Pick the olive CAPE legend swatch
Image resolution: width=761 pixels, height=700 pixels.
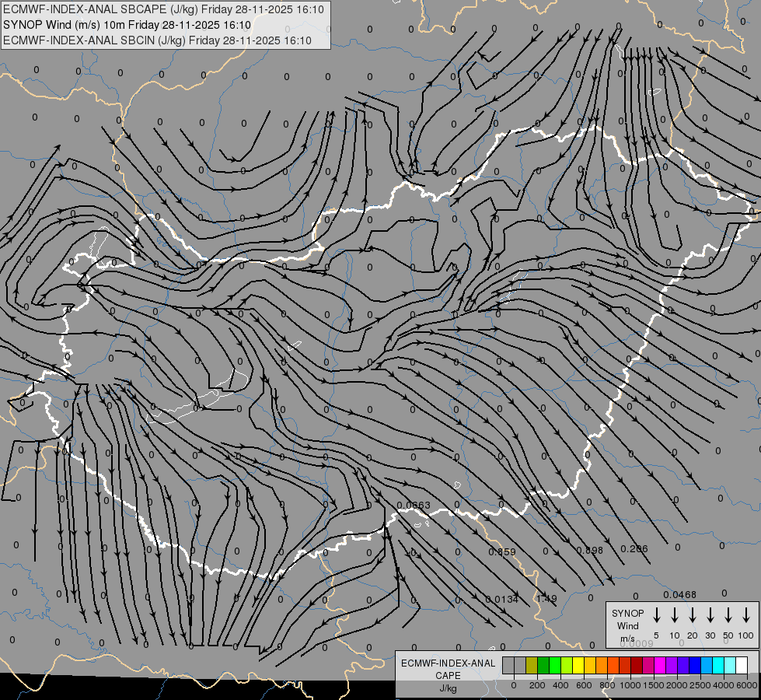(x=532, y=665)
